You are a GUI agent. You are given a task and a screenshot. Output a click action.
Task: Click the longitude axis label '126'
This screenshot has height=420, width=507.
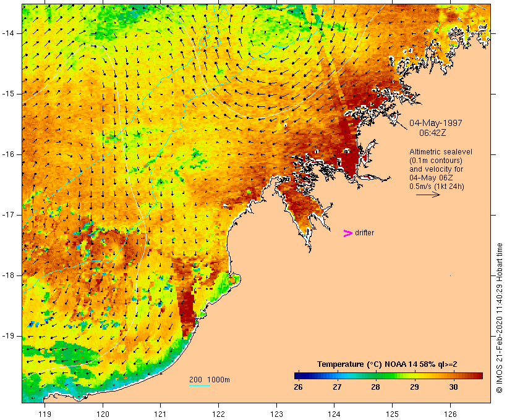click(450, 414)
